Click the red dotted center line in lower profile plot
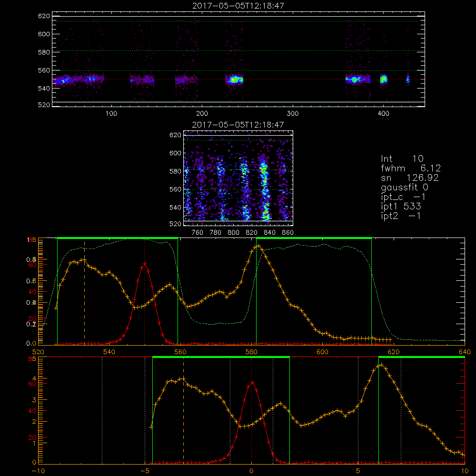Screen dimensions: 476x476 pos(251,410)
